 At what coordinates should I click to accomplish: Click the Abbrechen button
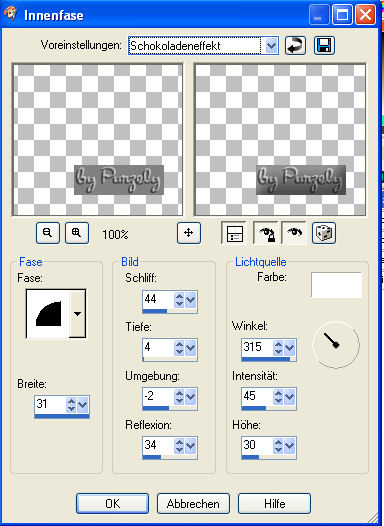click(x=193, y=504)
